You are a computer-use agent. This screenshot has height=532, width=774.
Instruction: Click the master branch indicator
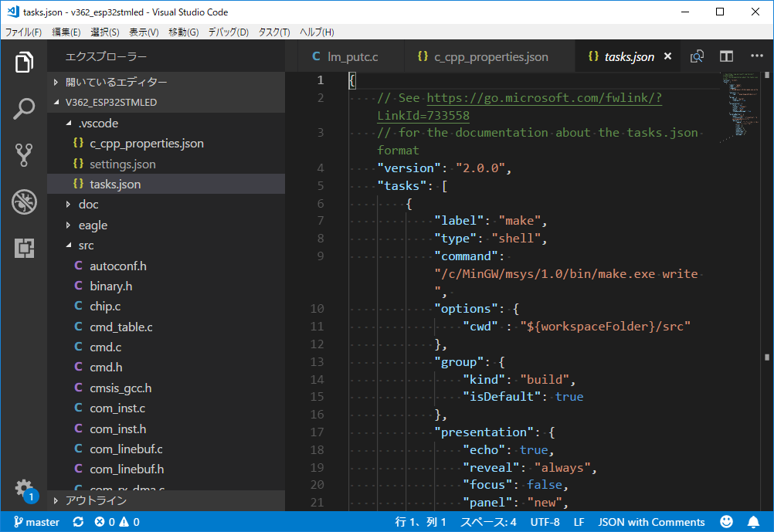(36, 522)
